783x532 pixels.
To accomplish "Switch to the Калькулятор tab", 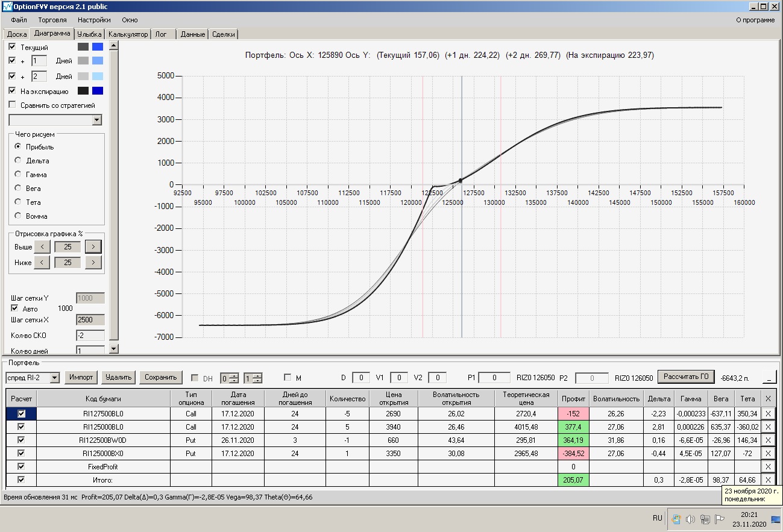I will [128, 34].
